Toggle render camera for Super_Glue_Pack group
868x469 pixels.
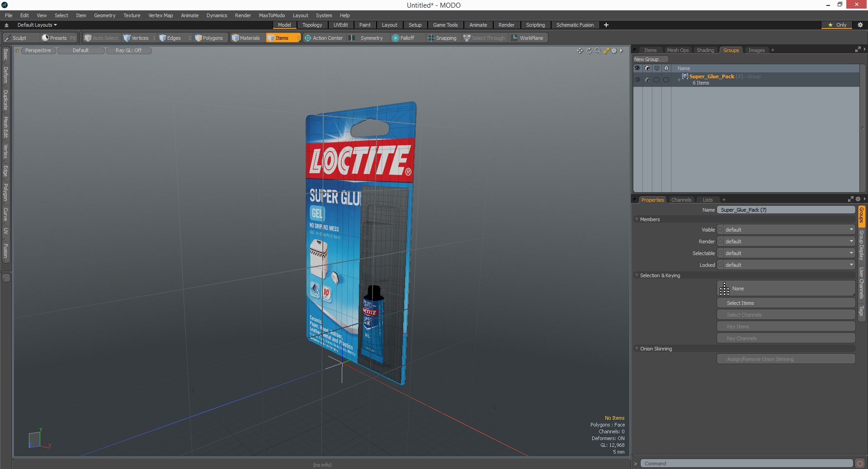(647, 80)
